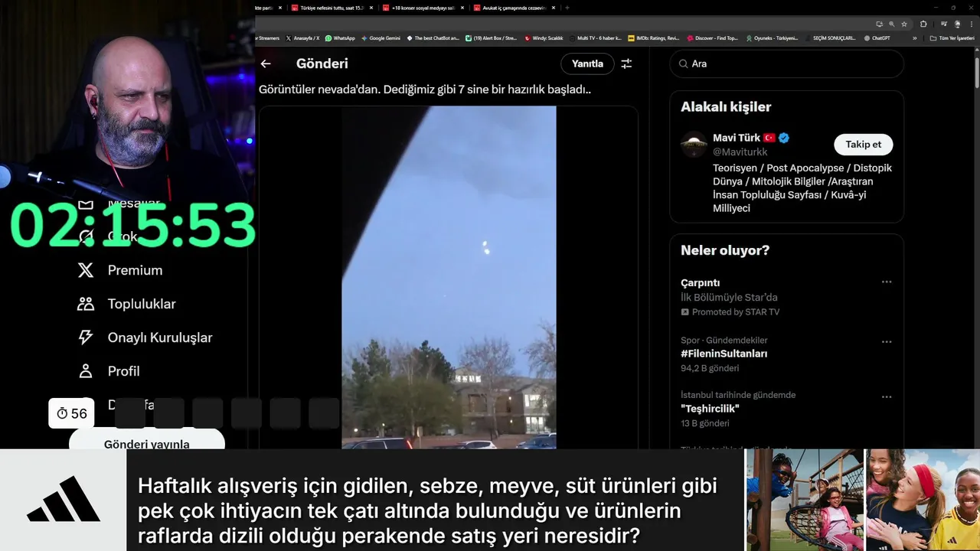Switch to the Avukat iç çamaşırında tab

coord(514,8)
